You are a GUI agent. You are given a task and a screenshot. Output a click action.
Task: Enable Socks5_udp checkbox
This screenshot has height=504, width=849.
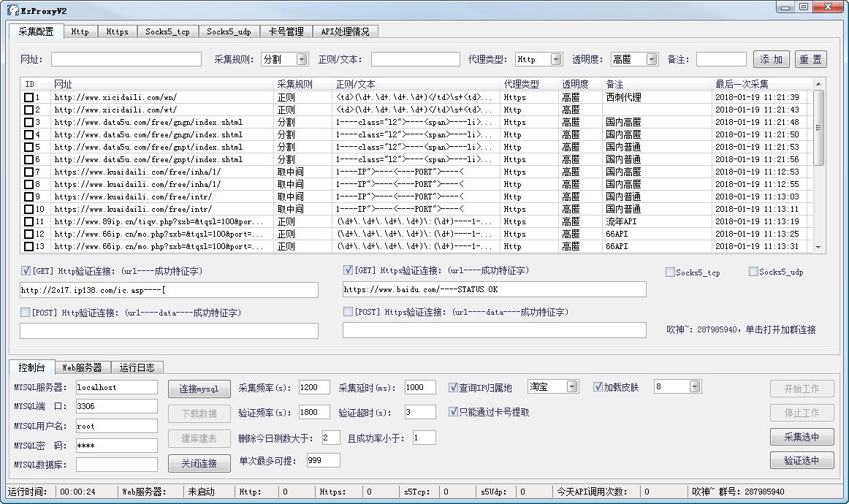753,271
